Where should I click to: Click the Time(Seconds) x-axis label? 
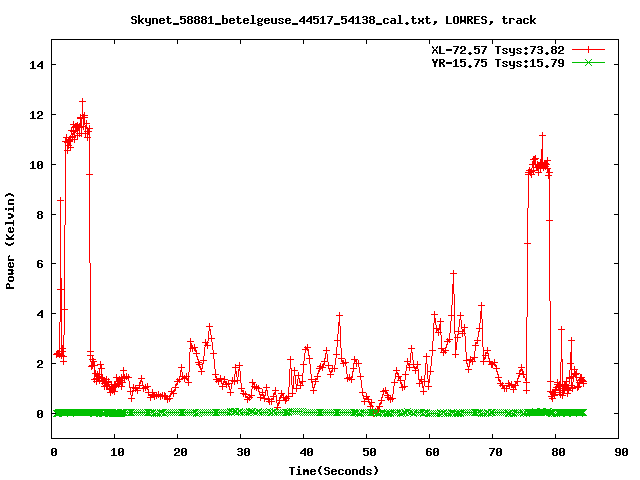click(333, 471)
